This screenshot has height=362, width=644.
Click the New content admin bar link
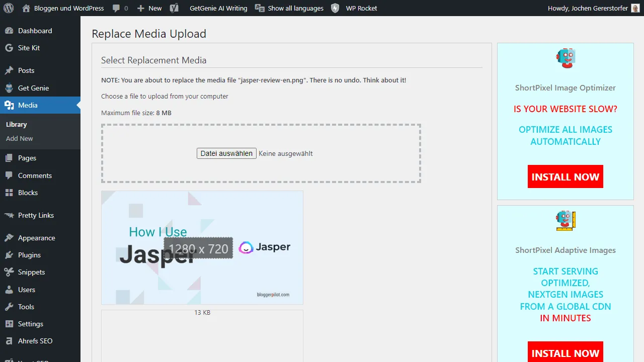(149, 8)
